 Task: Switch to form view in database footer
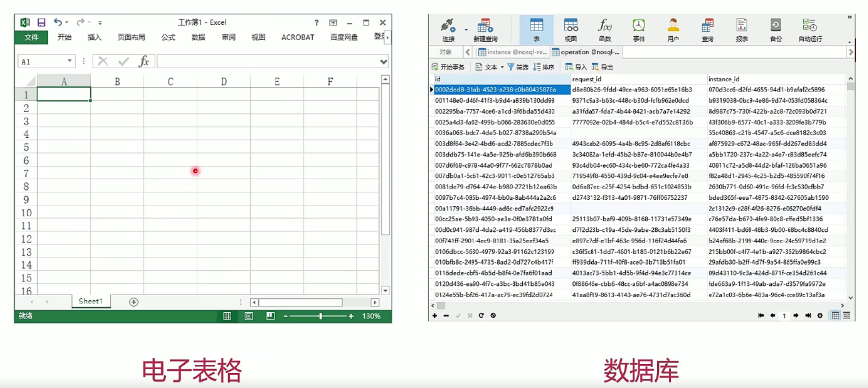[847, 315]
